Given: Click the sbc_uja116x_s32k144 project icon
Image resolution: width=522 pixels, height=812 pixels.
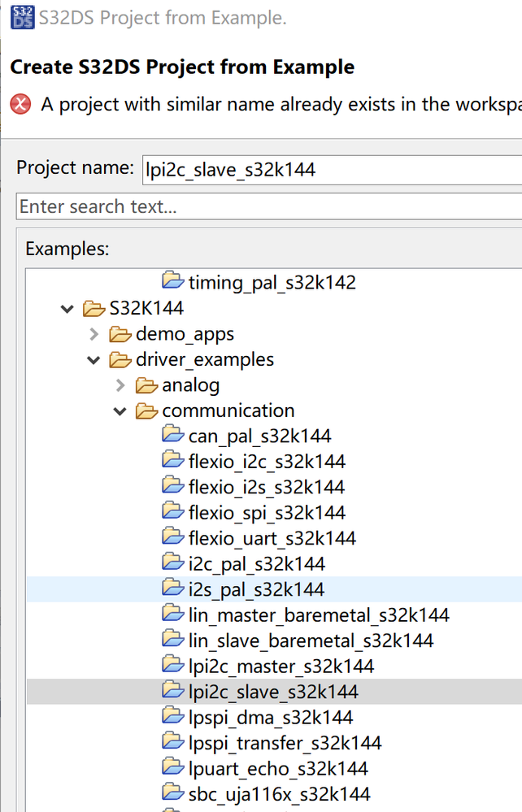Looking at the screenshot, I should click(x=173, y=792).
